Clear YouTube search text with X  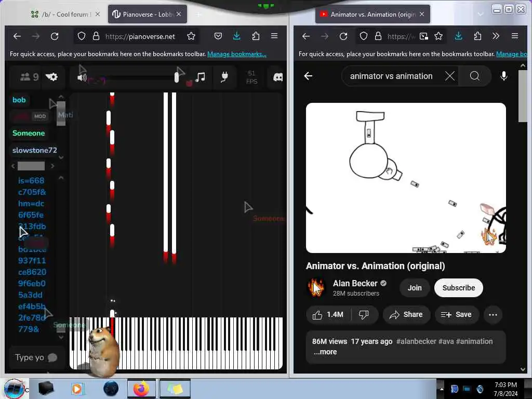pos(450,76)
